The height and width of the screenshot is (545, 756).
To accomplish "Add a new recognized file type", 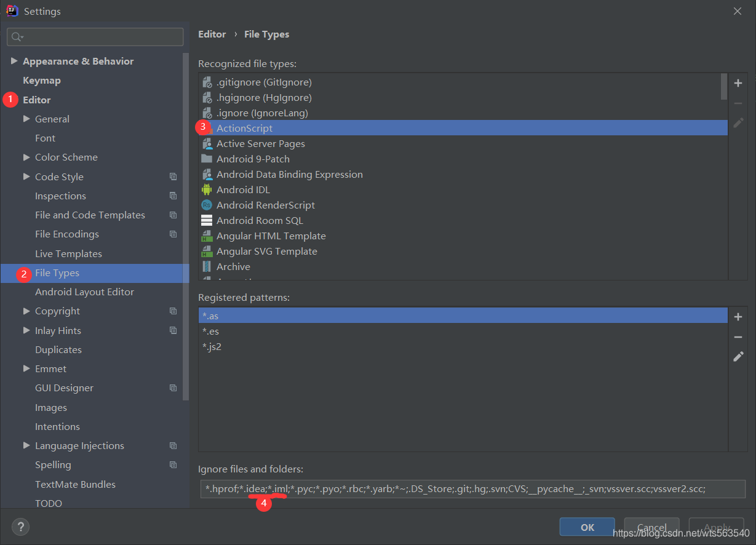I will pos(738,83).
